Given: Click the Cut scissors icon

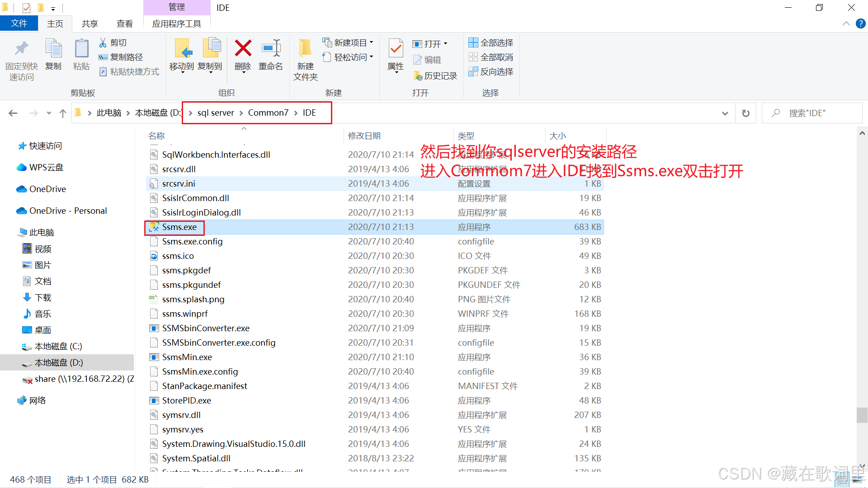Looking at the screenshot, I should (103, 42).
